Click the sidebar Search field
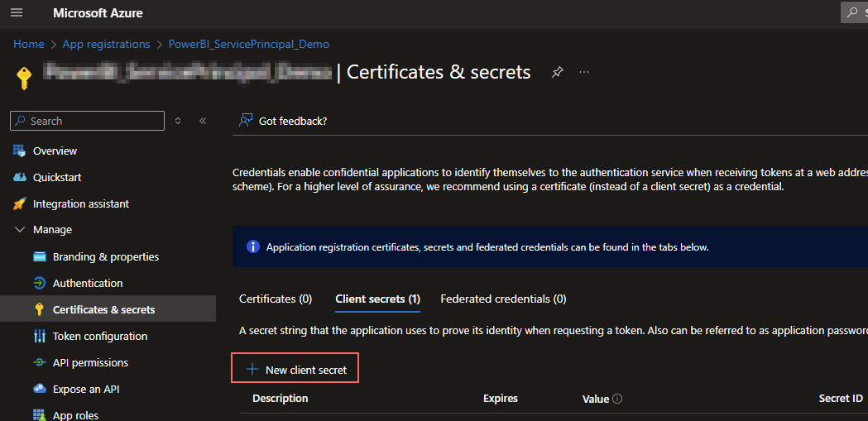Screen dimensions: 868x421 88,121
